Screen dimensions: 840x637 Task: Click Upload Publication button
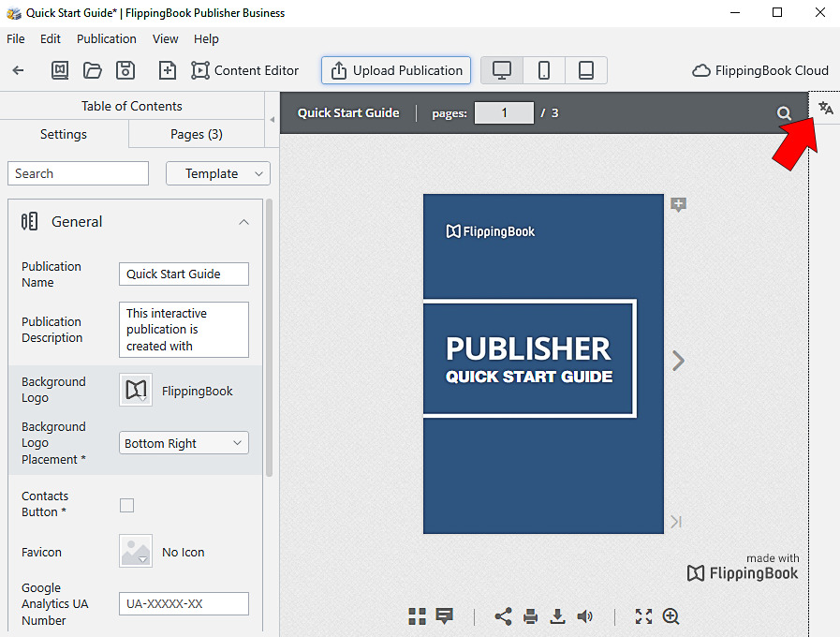pos(396,70)
